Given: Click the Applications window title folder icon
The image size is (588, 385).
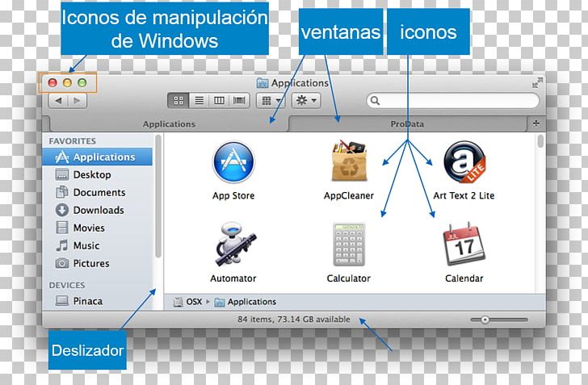Looking at the screenshot, I should 262,83.
